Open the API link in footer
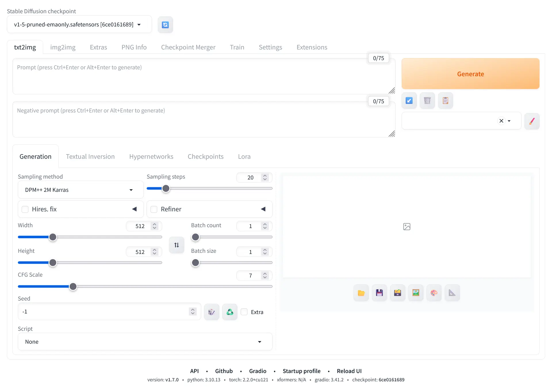This screenshot has height=392, width=552. (x=195, y=371)
